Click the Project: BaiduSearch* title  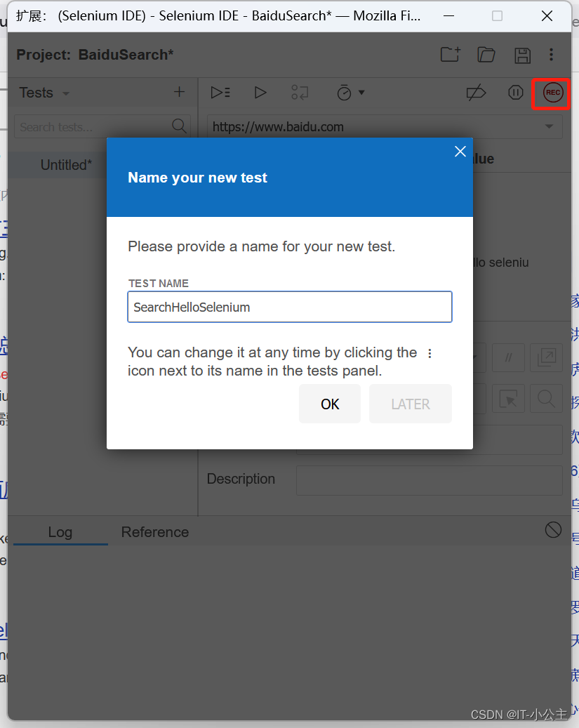95,55
